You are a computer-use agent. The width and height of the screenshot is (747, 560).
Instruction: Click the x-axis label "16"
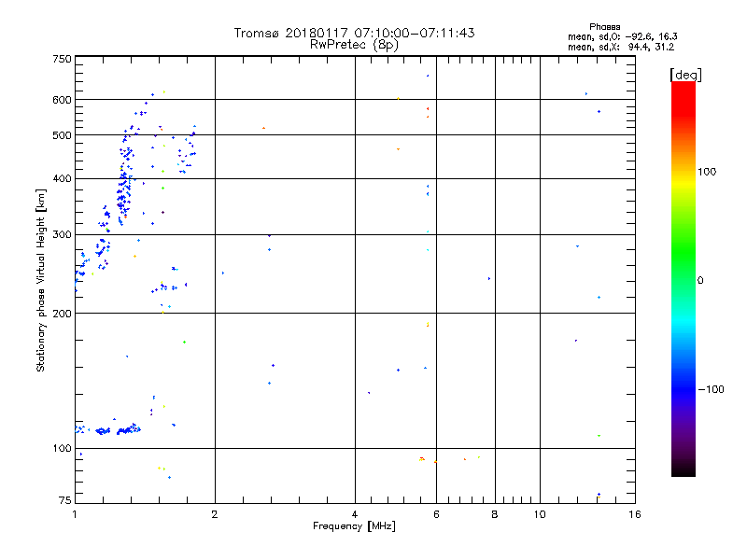(x=635, y=514)
